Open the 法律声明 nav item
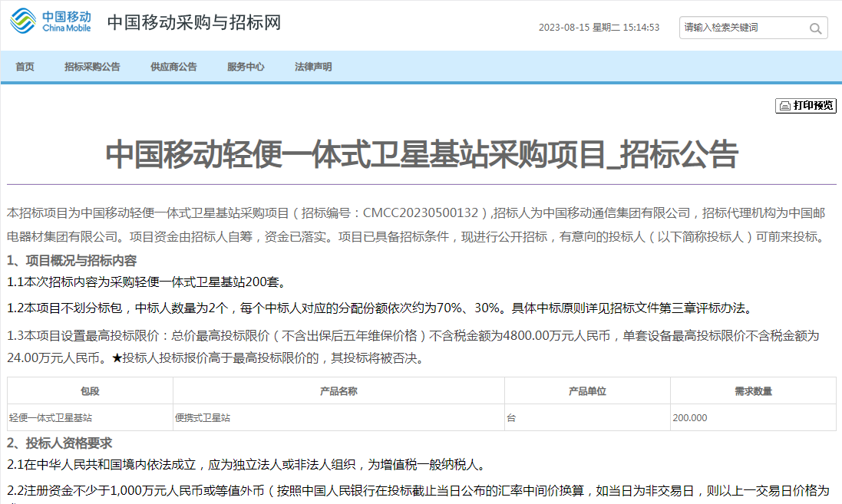 (313, 67)
